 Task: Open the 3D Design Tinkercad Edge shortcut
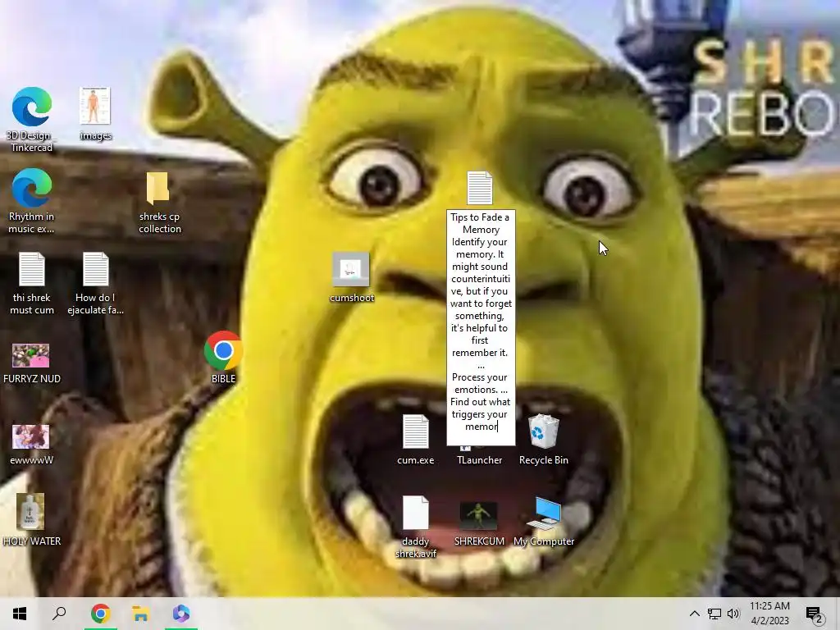point(32,119)
